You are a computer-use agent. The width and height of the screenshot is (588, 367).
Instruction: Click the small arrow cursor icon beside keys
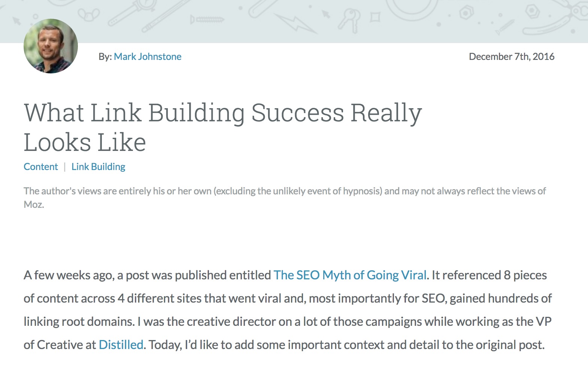click(326, 14)
